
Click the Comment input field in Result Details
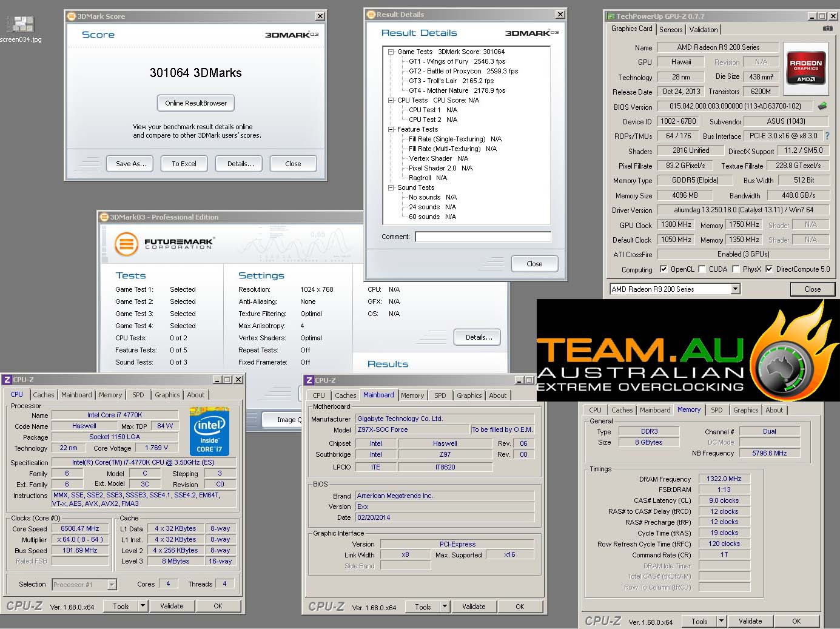[483, 237]
